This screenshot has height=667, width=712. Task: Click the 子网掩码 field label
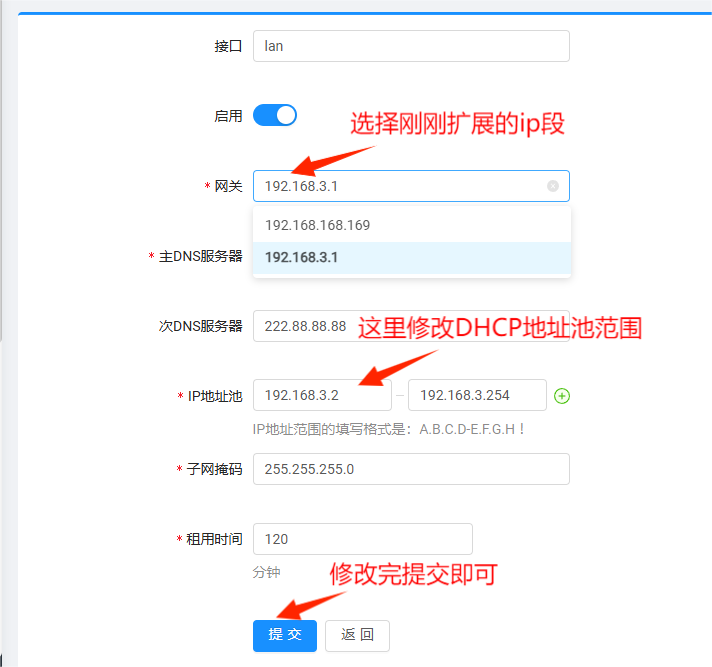click(x=215, y=469)
